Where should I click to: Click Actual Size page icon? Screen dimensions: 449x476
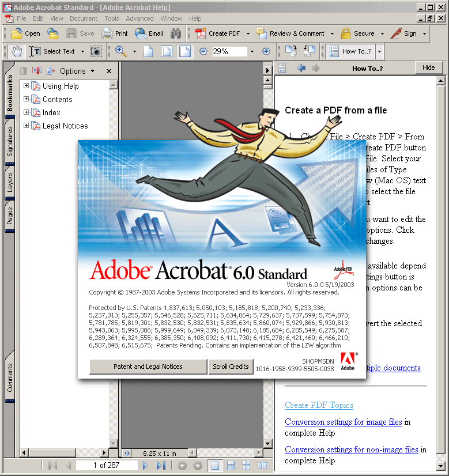[148, 51]
